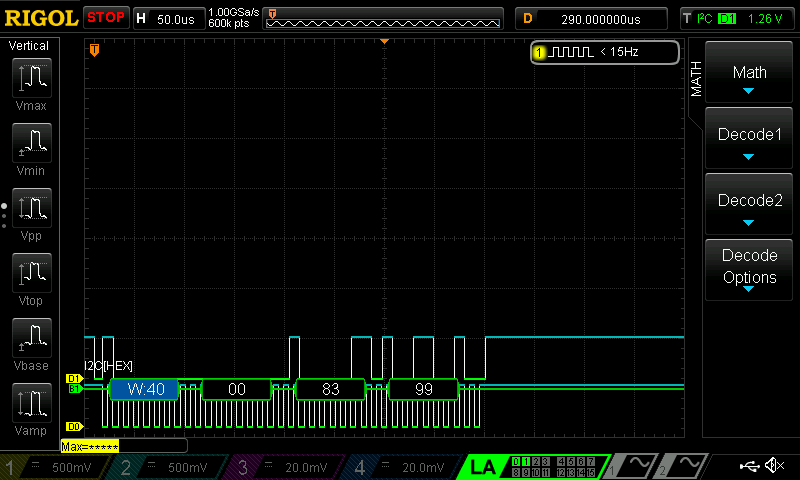Image resolution: width=800 pixels, height=480 pixels.
Task: Click the decoded 00 data byte
Action: click(237, 389)
